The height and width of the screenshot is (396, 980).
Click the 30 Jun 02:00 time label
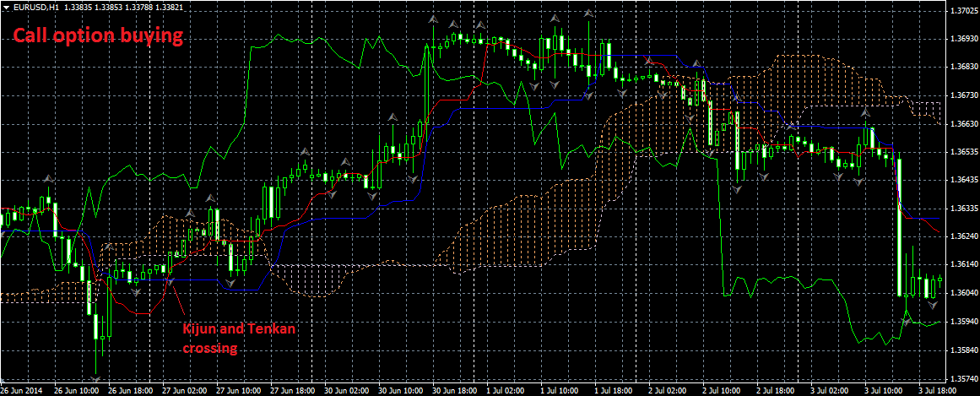[x=347, y=390]
